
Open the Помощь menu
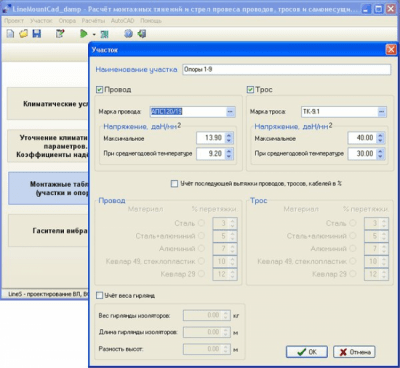click(x=151, y=21)
